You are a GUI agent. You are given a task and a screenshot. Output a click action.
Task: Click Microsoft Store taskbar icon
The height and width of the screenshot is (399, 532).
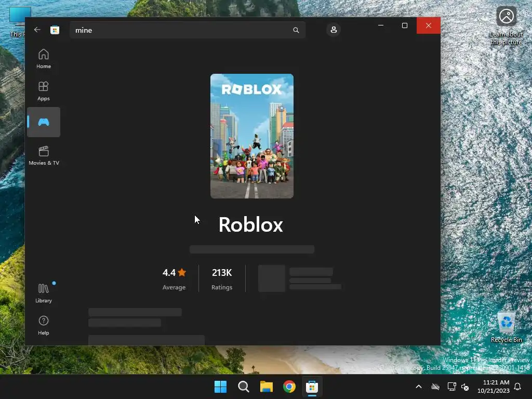(x=312, y=387)
